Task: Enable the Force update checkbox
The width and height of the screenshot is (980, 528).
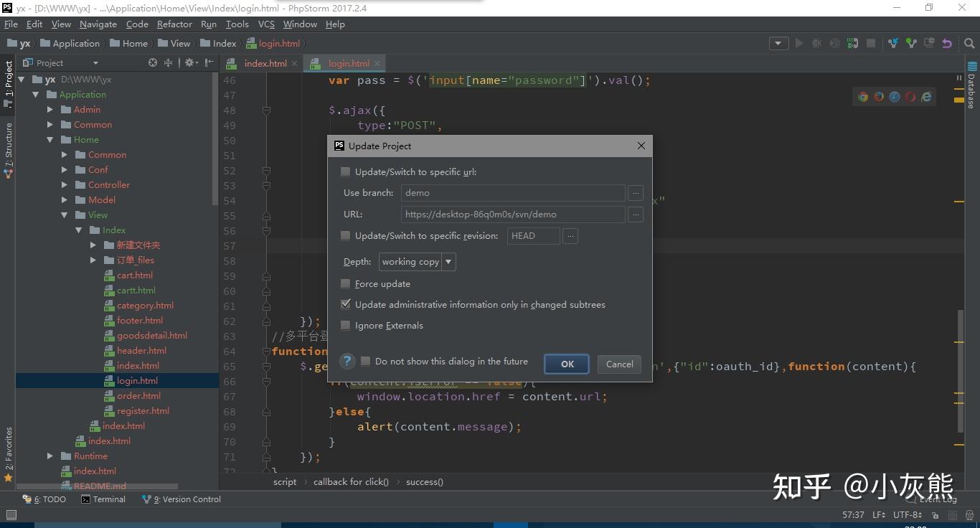Action: [x=346, y=284]
